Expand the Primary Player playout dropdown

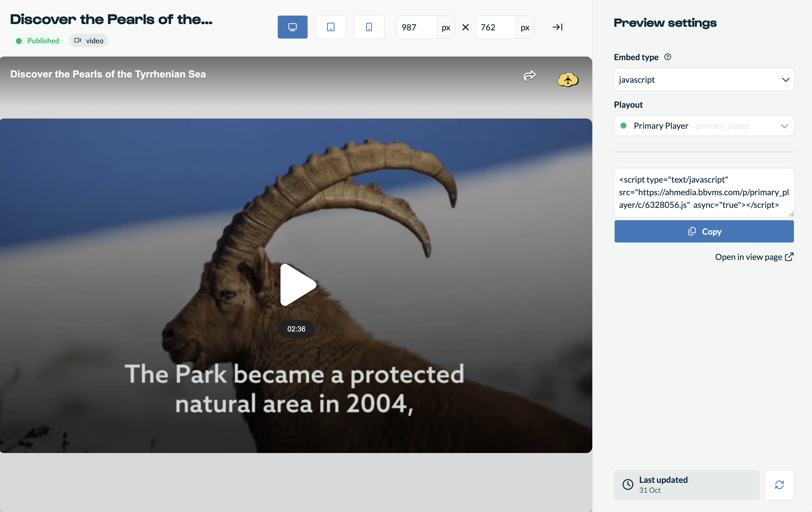coord(704,126)
